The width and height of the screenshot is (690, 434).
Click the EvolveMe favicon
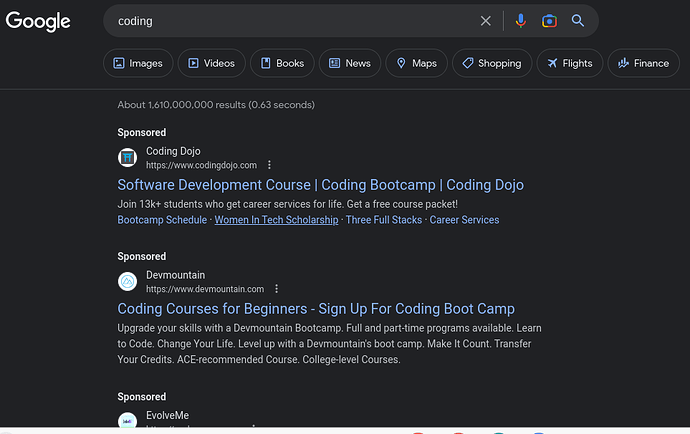pyautogui.click(x=128, y=420)
